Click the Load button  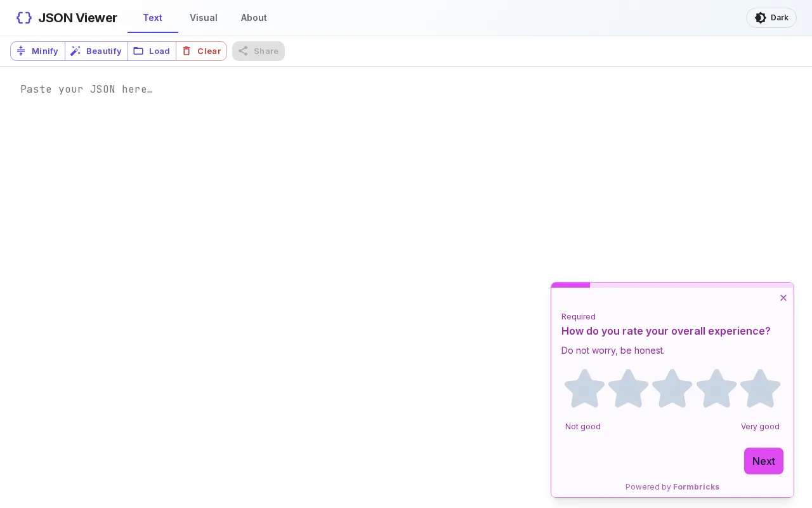point(152,51)
